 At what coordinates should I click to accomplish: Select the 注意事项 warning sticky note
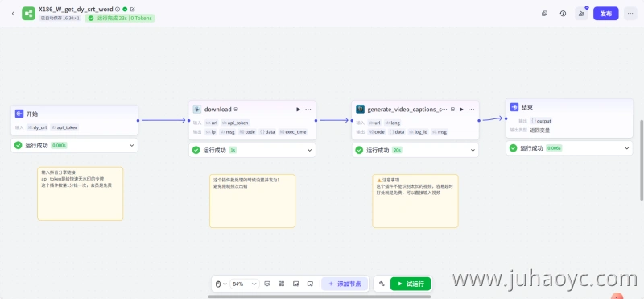[415, 201]
